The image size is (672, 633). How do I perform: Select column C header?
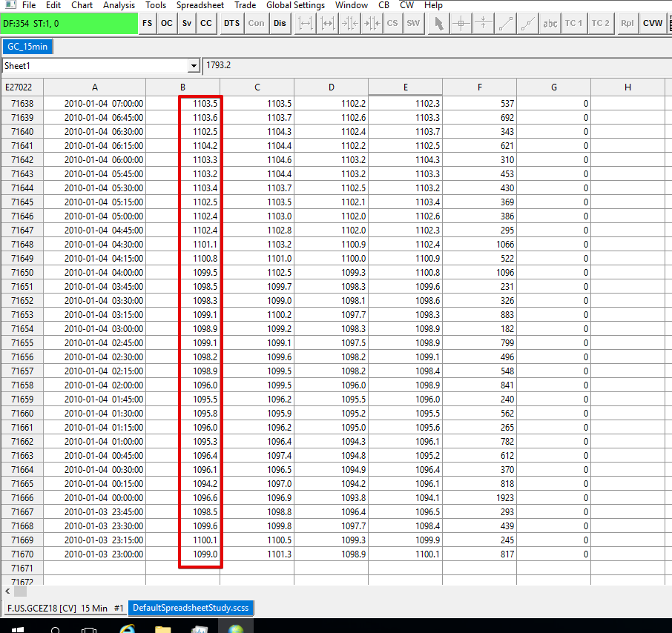(x=257, y=87)
